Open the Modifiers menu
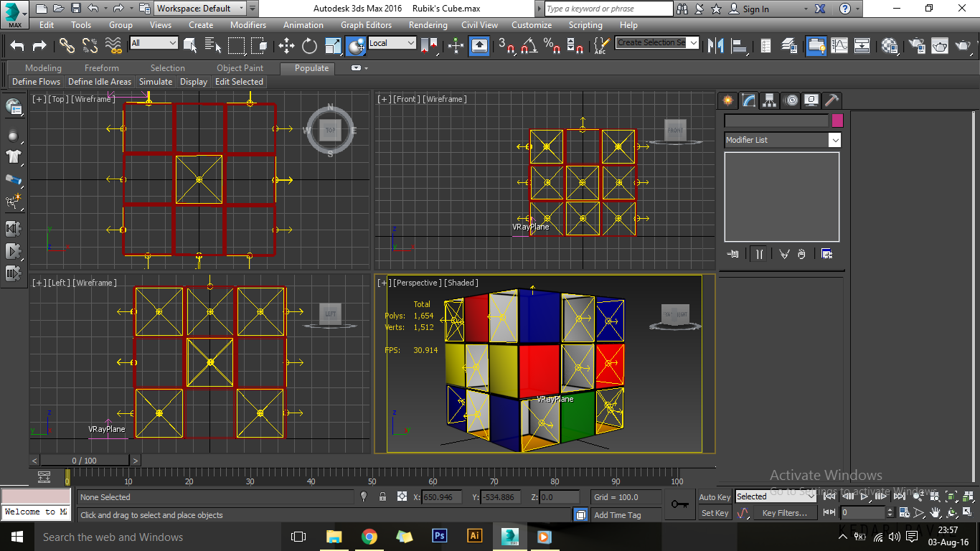This screenshot has height=551, width=980. pyautogui.click(x=248, y=24)
